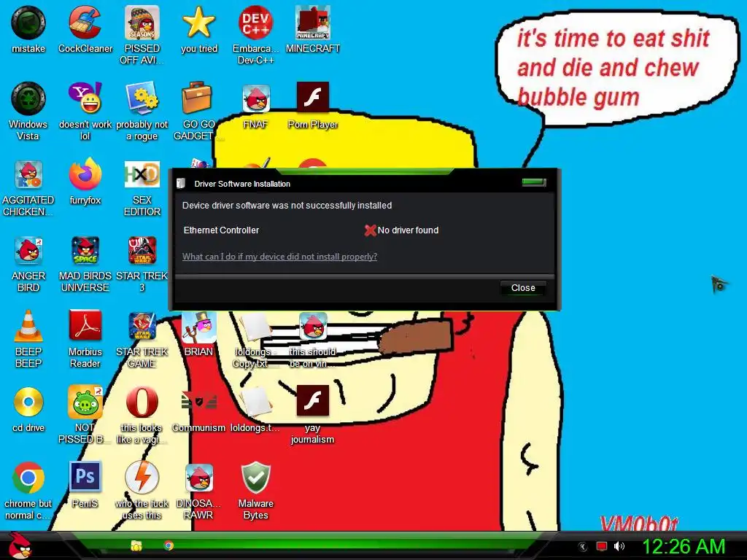Open the 'this should be on vin...' icon
Viewport: 747px width, 560px height.
point(312,326)
